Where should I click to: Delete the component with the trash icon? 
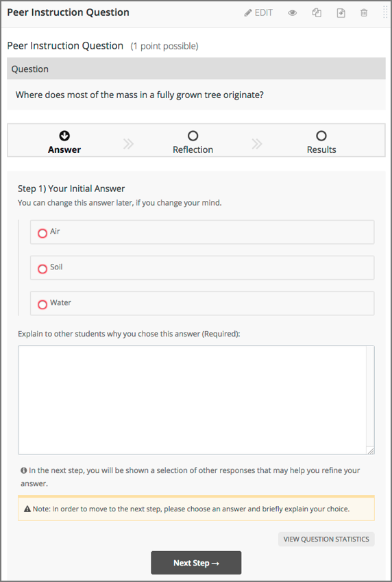pos(364,13)
